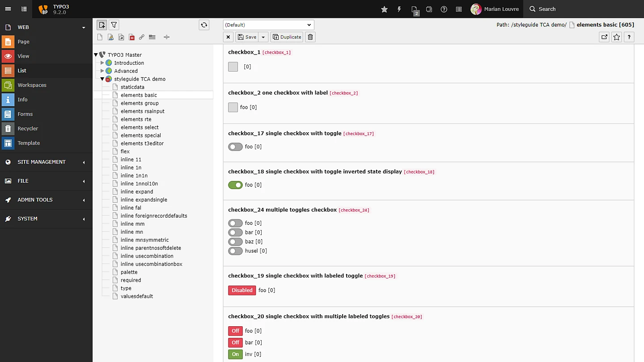Click the help question mark icon in top bar
Viewport: 644px width, 362px height.
point(444,9)
